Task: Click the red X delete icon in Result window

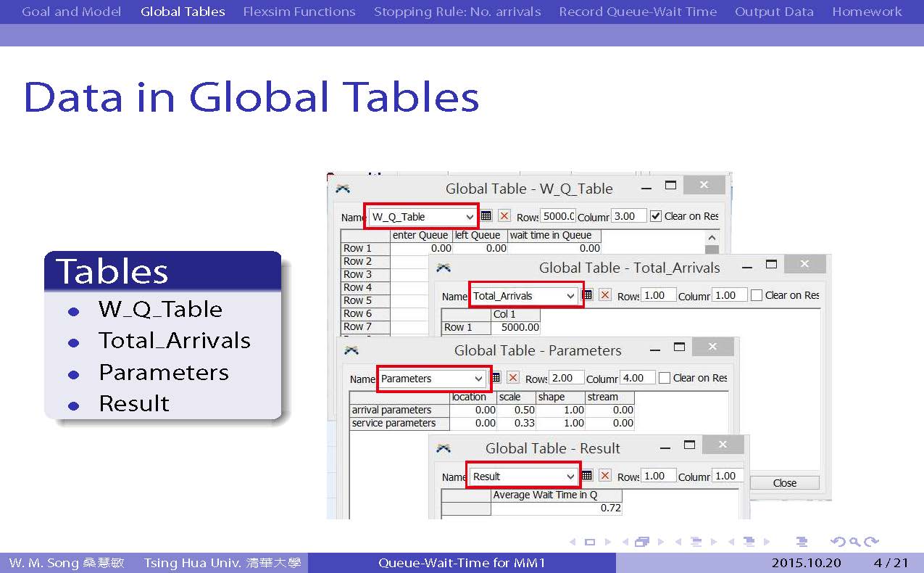Action: 605,476
